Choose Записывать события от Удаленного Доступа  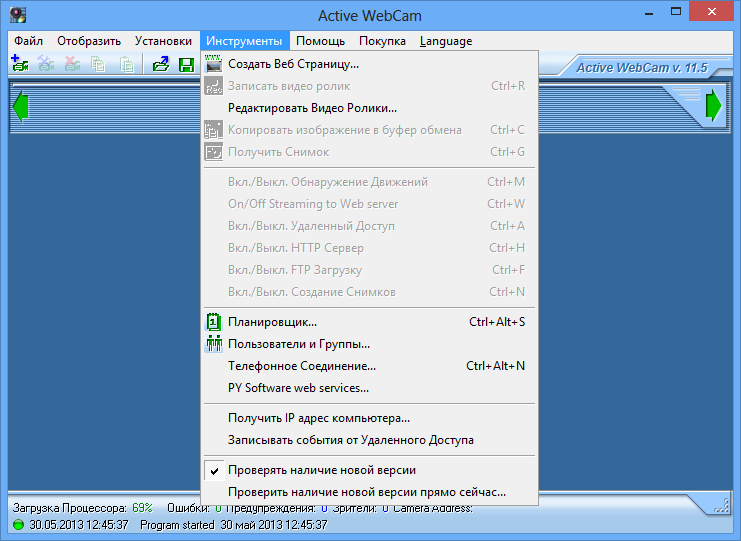click(370, 440)
